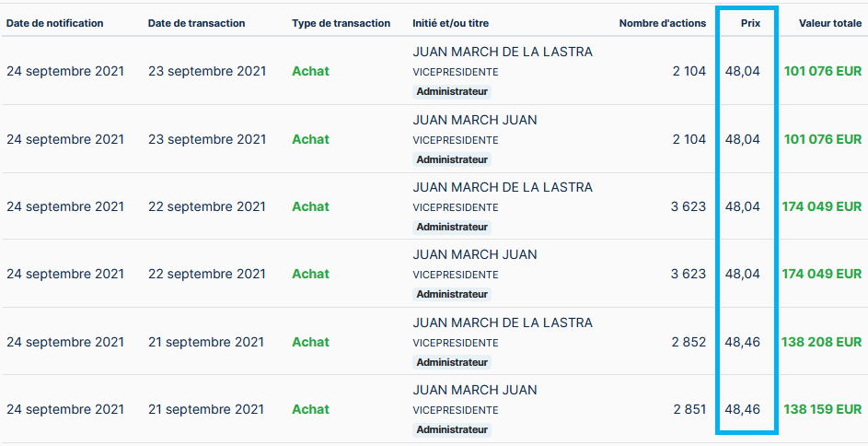
Task: Select "Achat" in the 2 852 shares row
Action: click(310, 342)
